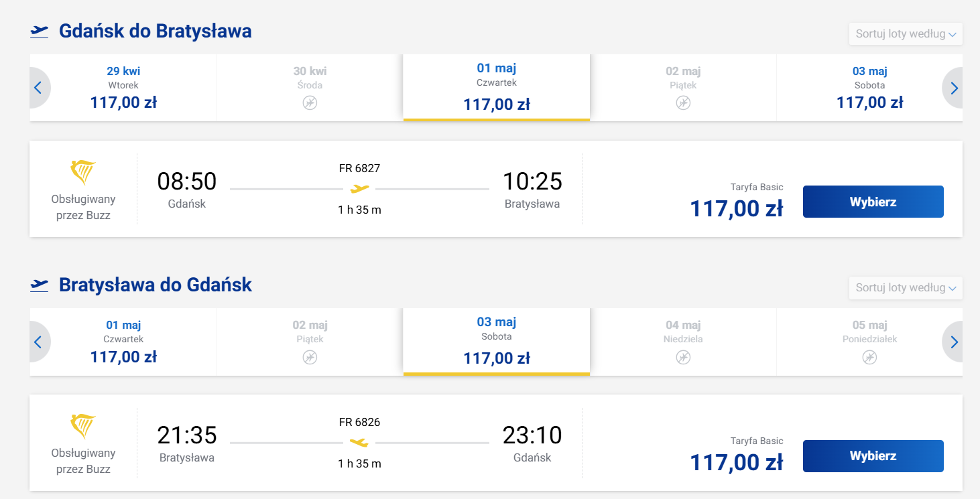Select the 01 maj Czwartek return date tab
Image resolution: width=980 pixels, height=499 pixels.
click(123, 342)
